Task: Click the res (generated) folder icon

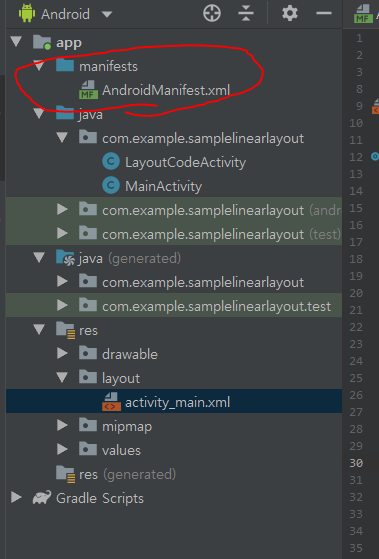Action: 66,474
